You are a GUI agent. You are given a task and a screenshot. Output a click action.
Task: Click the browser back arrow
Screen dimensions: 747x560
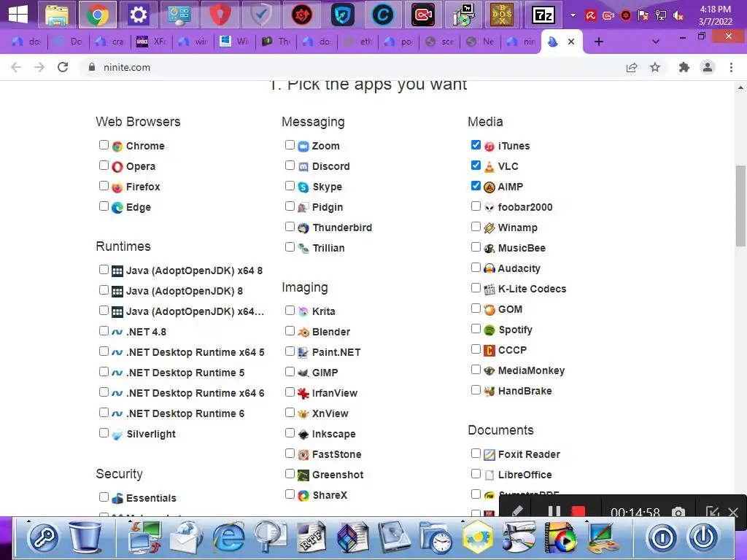16,67
